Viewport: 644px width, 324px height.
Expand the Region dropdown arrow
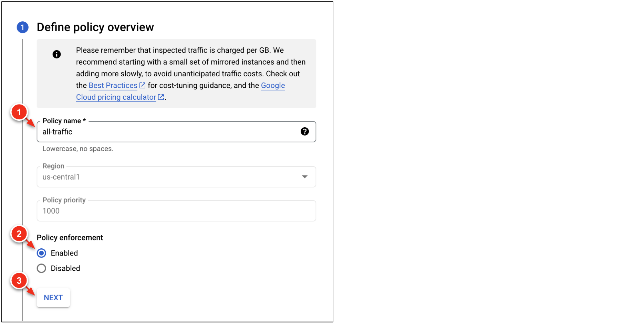(x=304, y=177)
